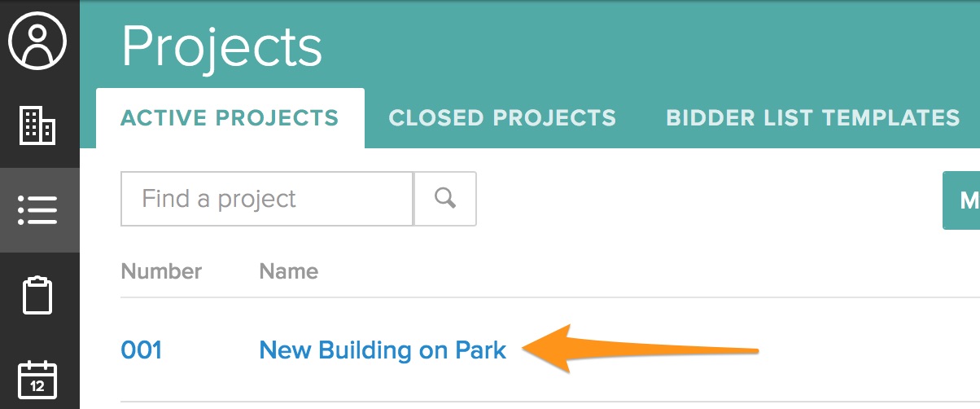980x409 pixels.
Task: Select the projects list icon in sidebar
Action: coord(37,210)
